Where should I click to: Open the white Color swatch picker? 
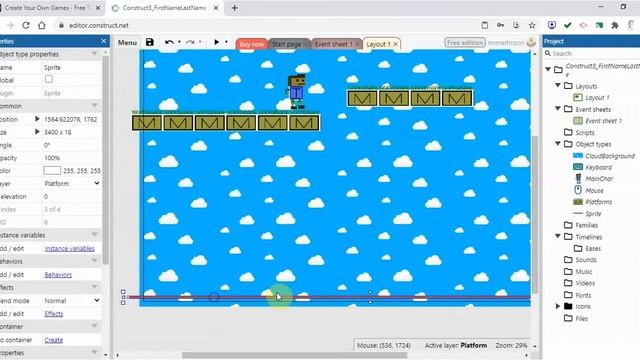(x=52, y=171)
